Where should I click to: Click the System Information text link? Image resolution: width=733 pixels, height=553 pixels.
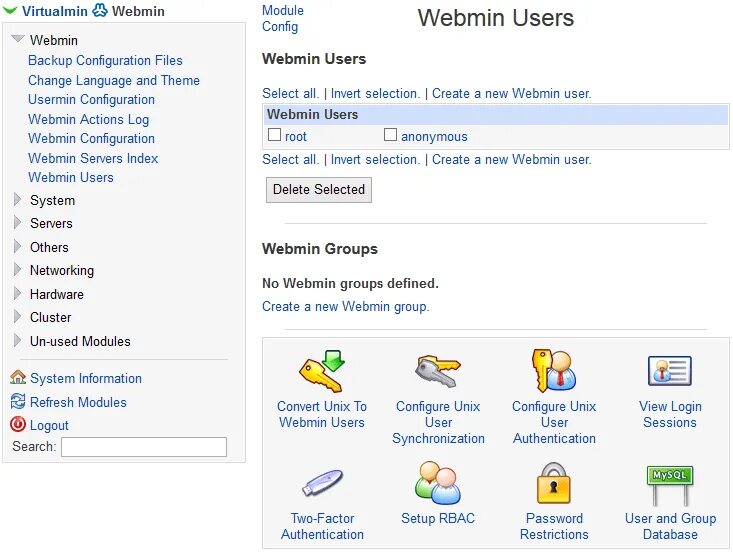86,378
